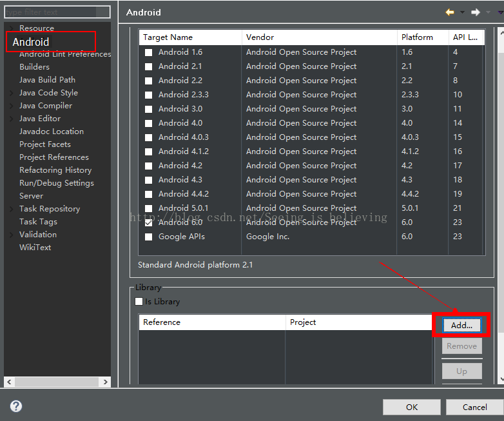Screen dimensions: 504x421
Task: Open the Task Tags page
Action: coord(38,222)
